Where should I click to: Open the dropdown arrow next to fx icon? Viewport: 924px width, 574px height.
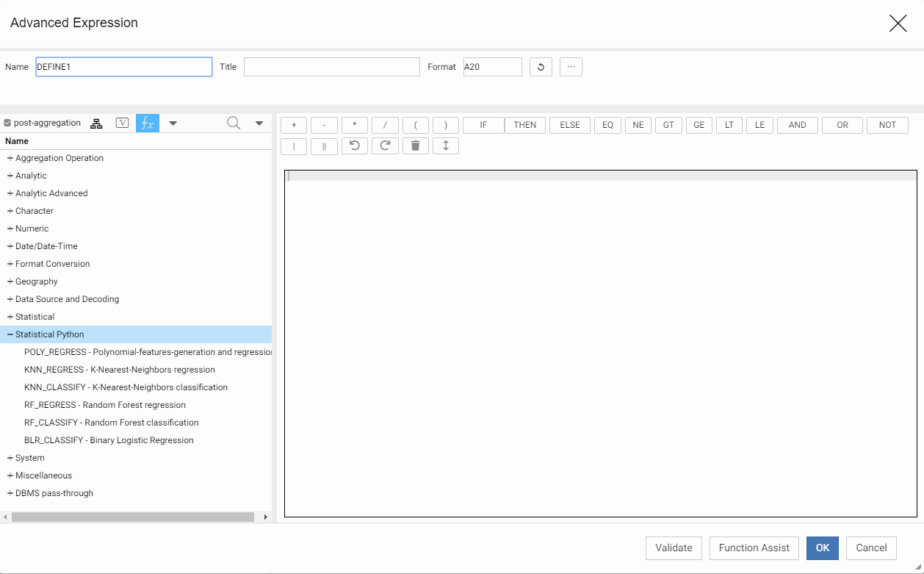pyautogui.click(x=173, y=123)
